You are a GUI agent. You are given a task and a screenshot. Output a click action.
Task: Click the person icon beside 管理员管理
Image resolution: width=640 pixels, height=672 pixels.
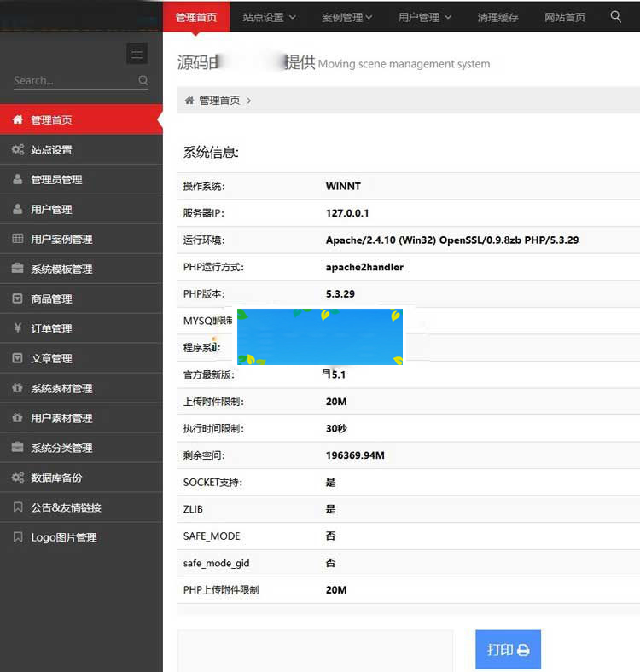click(x=17, y=180)
